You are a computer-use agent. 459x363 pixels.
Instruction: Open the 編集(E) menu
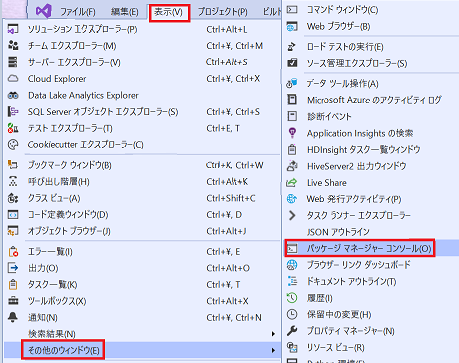pos(125,12)
